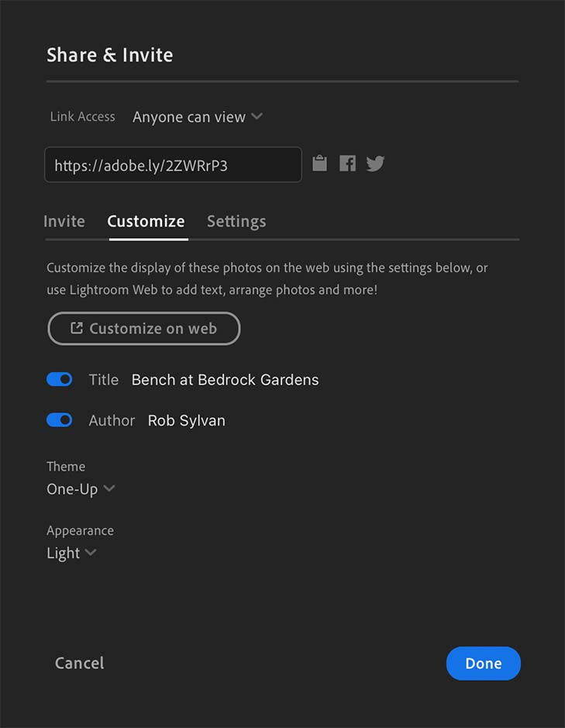Open the Appearance dropdown
The width and height of the screenshot is (565, 728).
[x=71, y=553]
